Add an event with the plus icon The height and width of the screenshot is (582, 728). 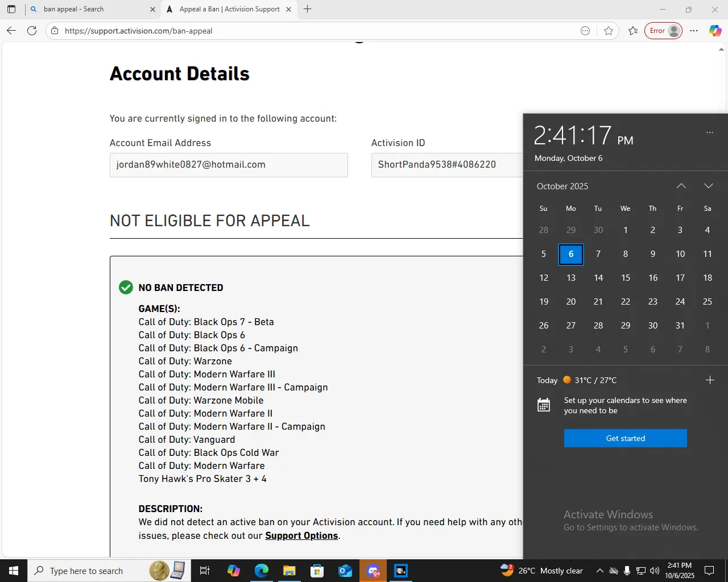(x=710, y=380)
